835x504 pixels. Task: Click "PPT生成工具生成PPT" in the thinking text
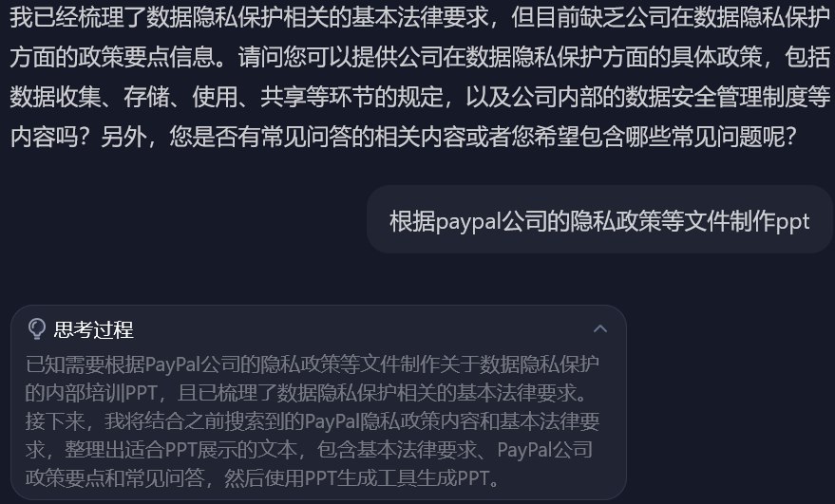pos(397,478)
